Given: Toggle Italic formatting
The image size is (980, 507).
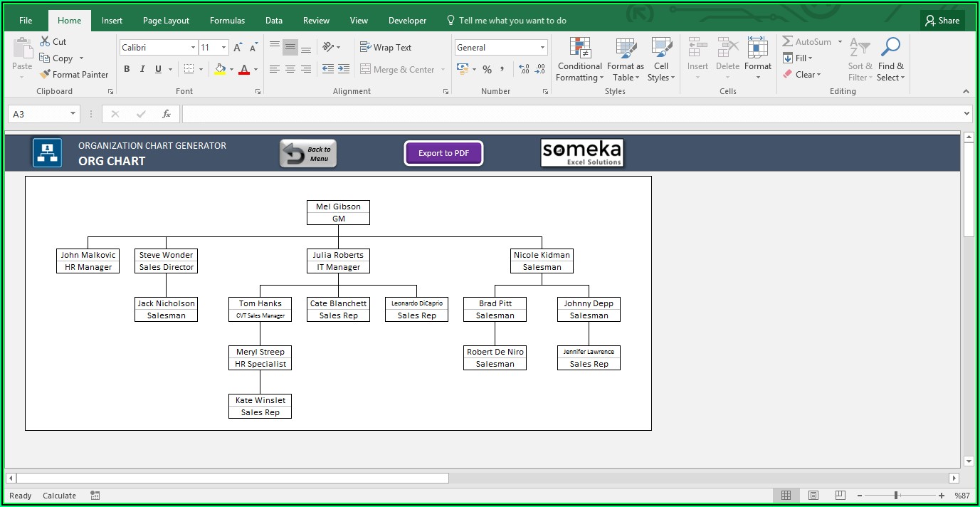Looking at the screenshot, I should pyautogui.click(x=142, y=69).
